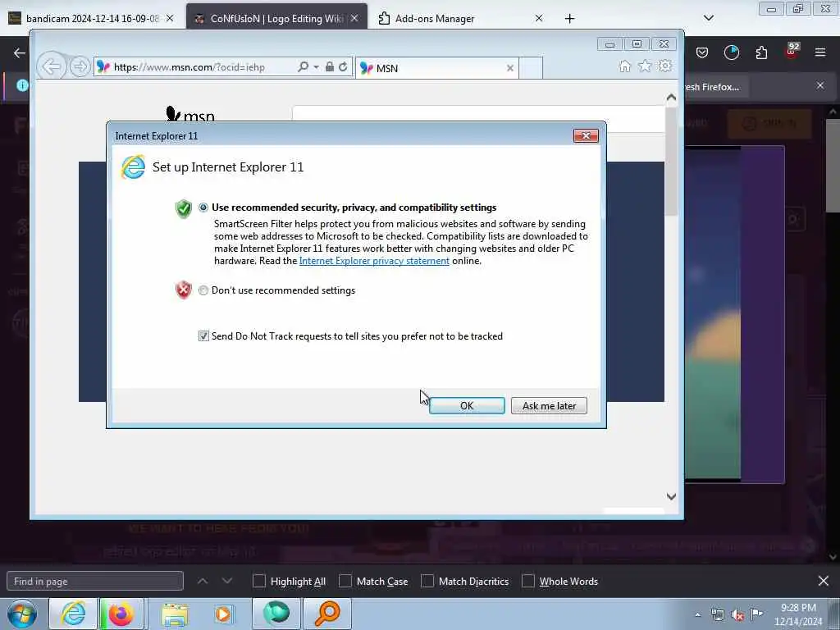
Task: Toggle Match Case in find bar
Action: pyautogui.click(x=345, y=582)
